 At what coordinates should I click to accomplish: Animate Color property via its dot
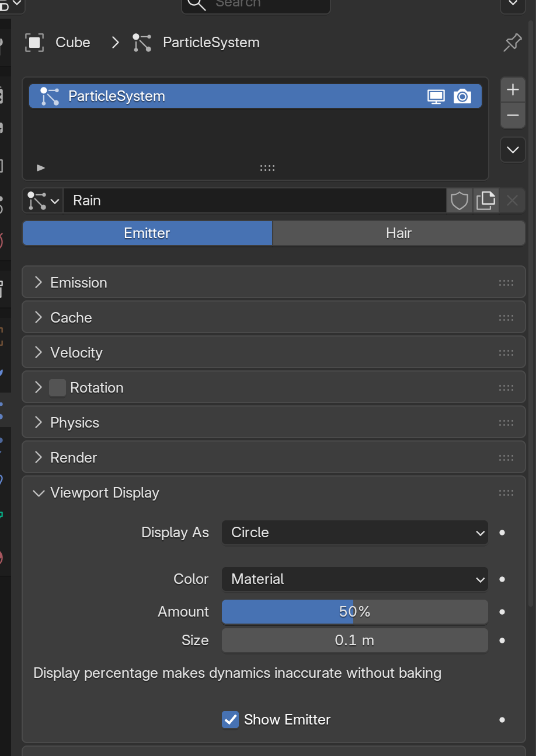tap(502, 579)
